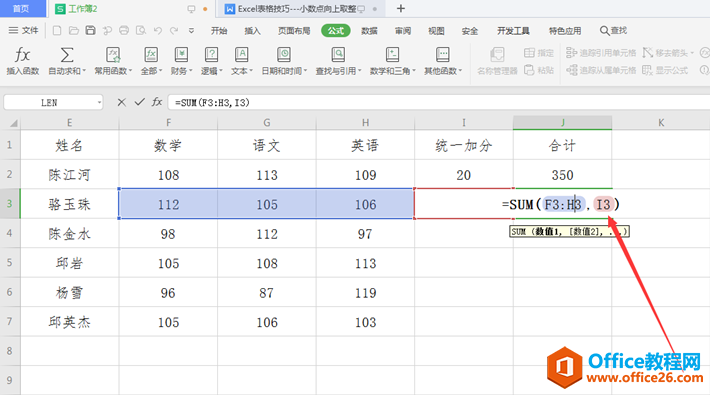710x395 pixels.
Task: Click into the formula bar input field
Action: point(438,102)
